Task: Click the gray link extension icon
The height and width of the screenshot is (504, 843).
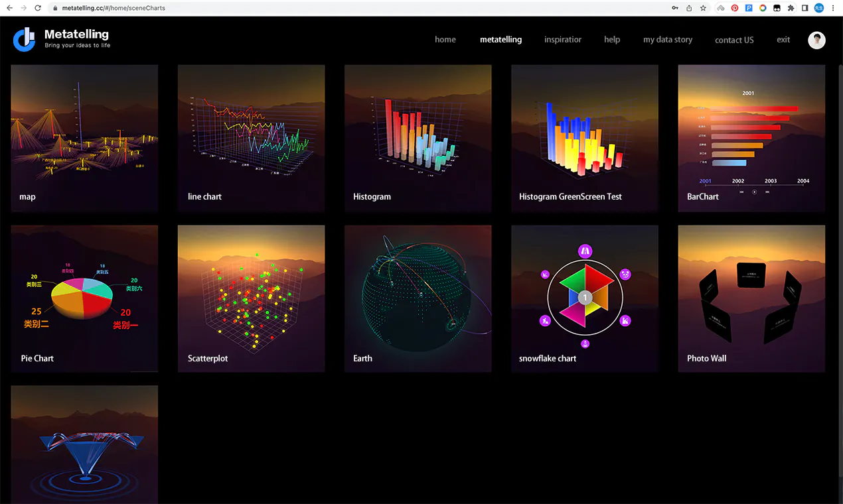Action: [721, 8]
